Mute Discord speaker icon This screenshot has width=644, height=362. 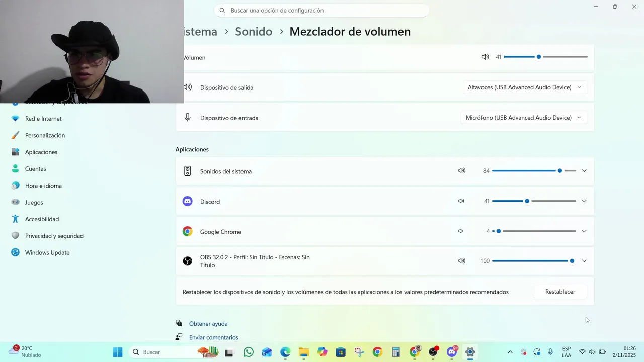(x=461, y=201)
